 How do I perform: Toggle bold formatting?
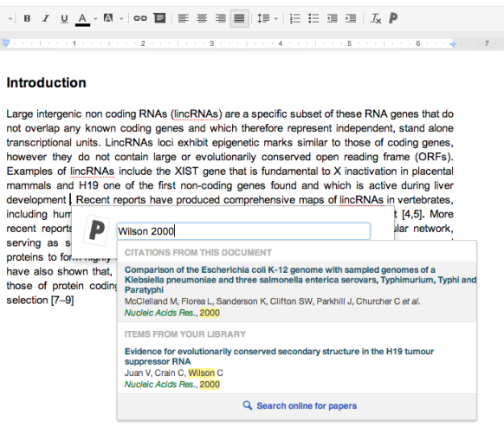pos(28,18)
